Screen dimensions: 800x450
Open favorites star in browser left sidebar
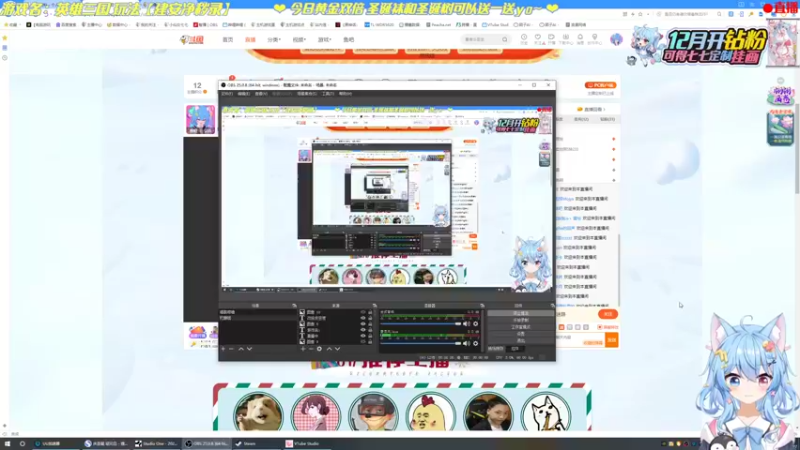tap(5, 38)
